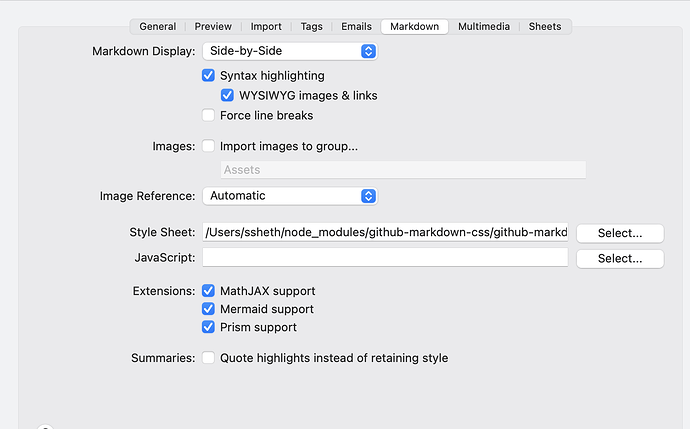Open the Sheets tab
690x429 pixels.
(544, 27)
